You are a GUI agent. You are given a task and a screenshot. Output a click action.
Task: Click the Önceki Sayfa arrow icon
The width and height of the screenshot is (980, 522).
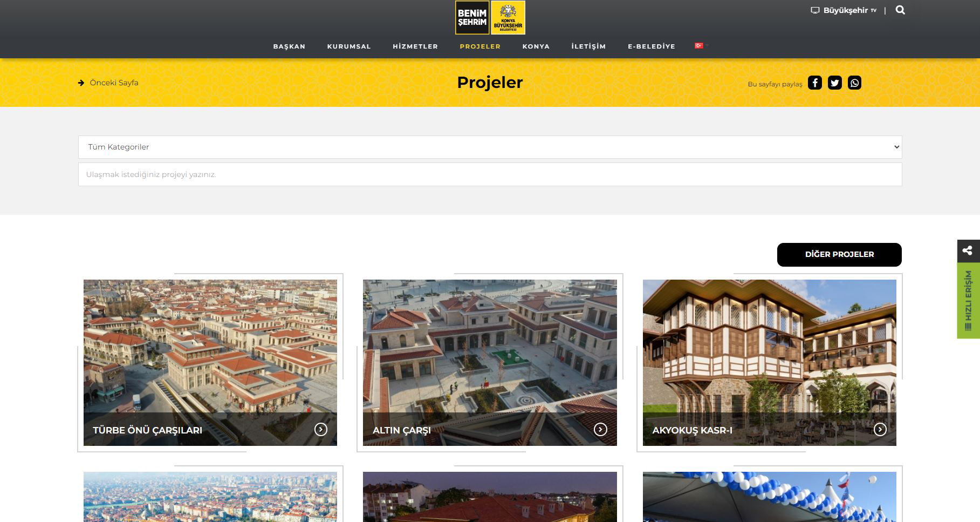pyautogui.click(x=81, y=83)
